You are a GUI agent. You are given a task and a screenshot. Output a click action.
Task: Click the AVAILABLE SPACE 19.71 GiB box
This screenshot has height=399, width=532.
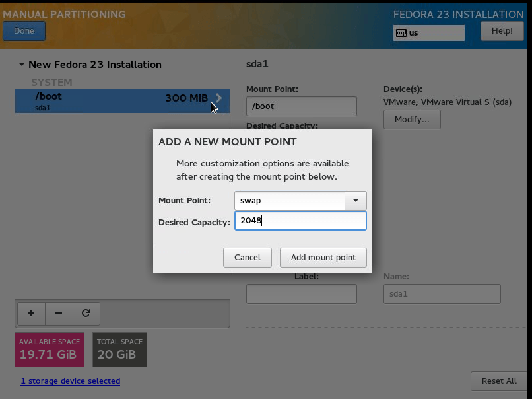[x=50, y=349]
